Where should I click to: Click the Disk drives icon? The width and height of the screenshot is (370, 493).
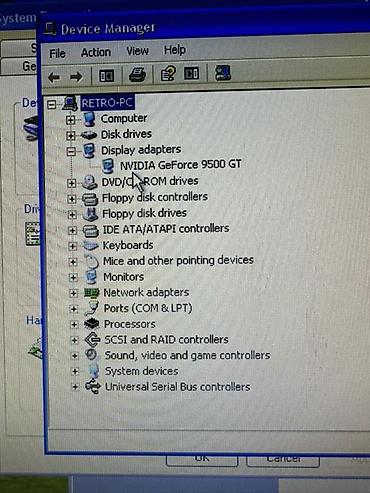tap(89, 135)
